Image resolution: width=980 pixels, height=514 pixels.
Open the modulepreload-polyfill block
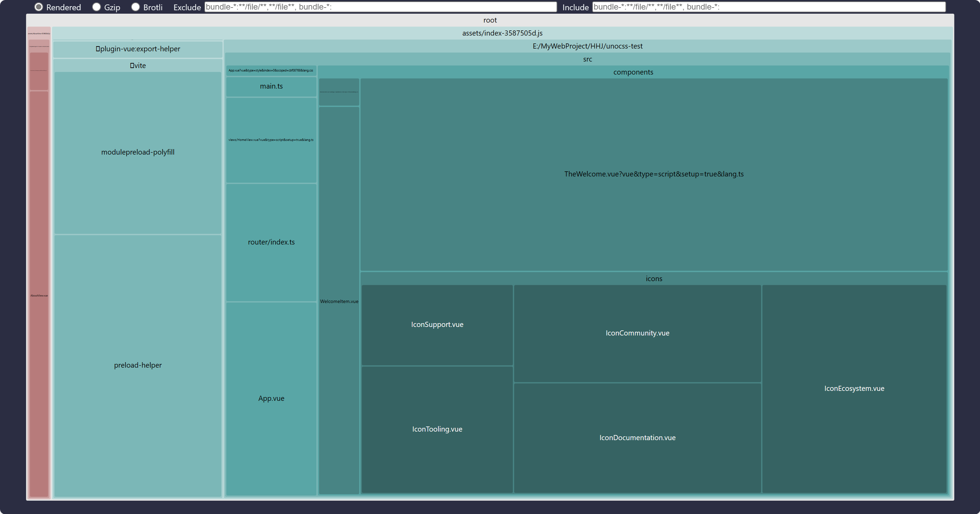pos(138,152)
